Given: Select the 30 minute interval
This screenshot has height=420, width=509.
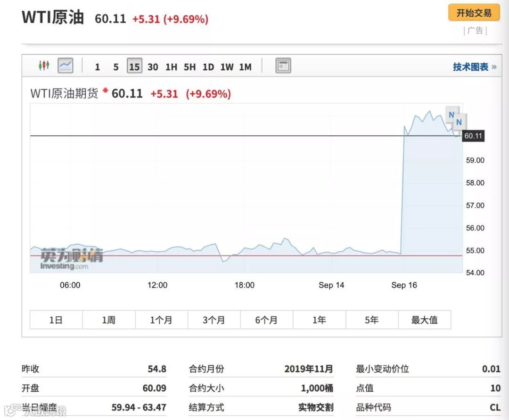Looking at the screenshot, I should pyautogui.click(x=153, y=67).
